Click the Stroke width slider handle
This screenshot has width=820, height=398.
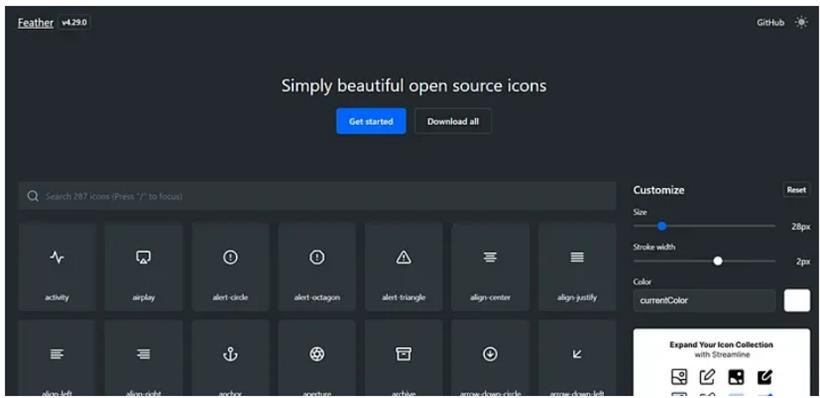(718, 261)
